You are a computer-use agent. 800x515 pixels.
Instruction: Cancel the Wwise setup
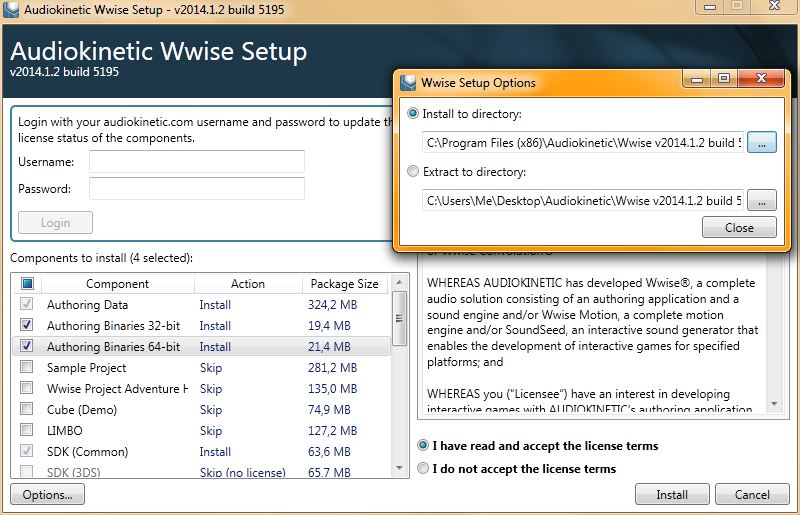[x=752, y=495]
